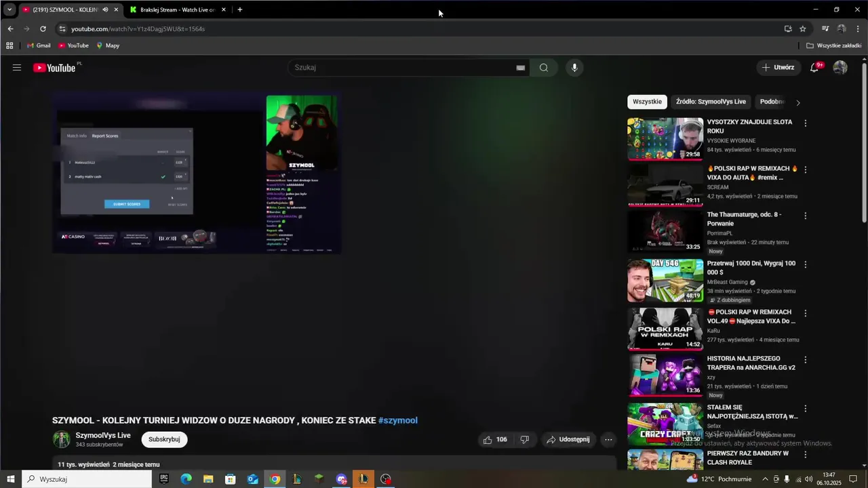
Task: Switch to Brakslej Stream tab
Action: click(178, 9)
